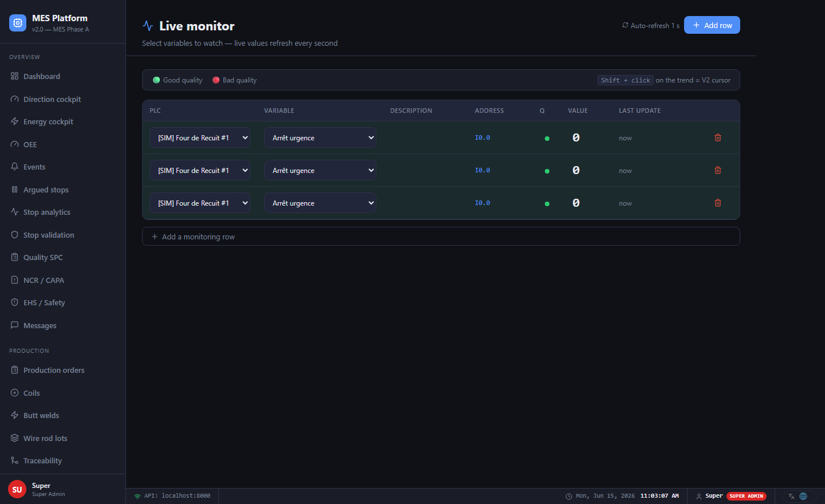The image size is (825, 504).
Task: Click the Events bell icon
Action: point(15,167)
